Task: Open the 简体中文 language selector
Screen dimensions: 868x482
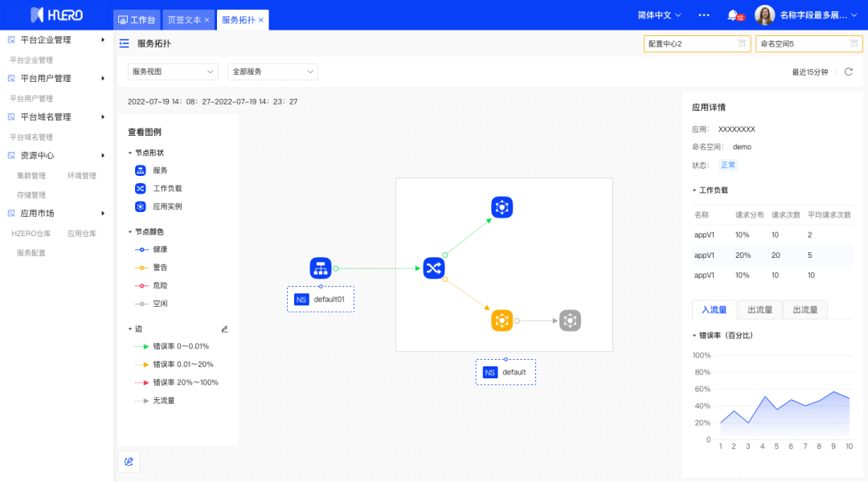Action: 659,15
